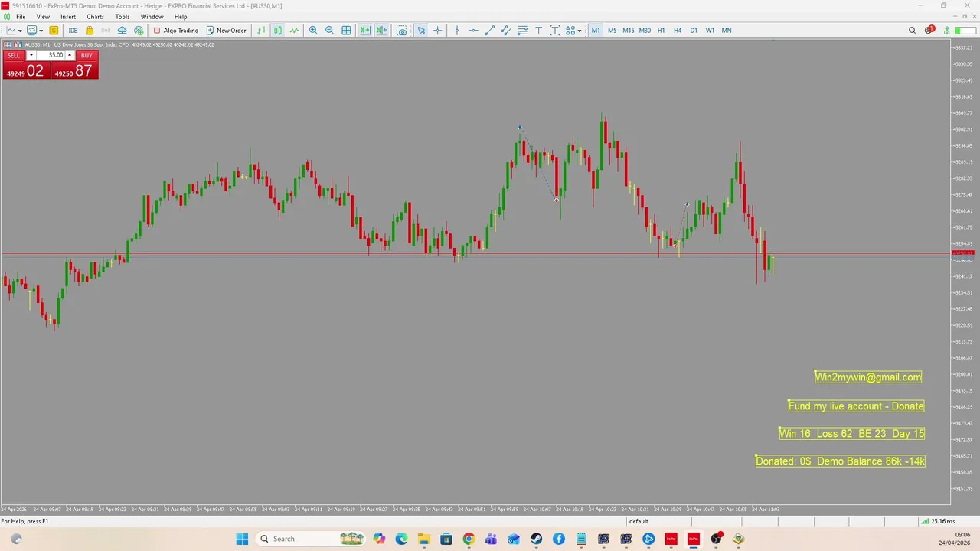Open the MetaQuotes IDE editor
This screenshot has height=551, width=980.
73,31
